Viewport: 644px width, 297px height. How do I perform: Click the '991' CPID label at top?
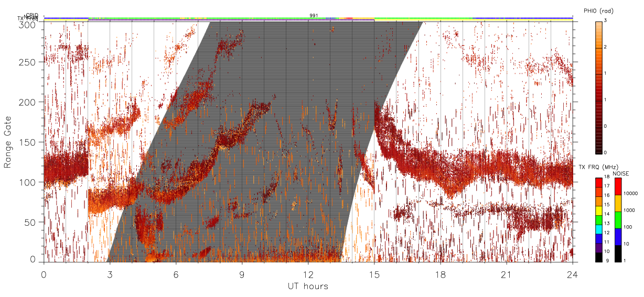tap(313, 16)
